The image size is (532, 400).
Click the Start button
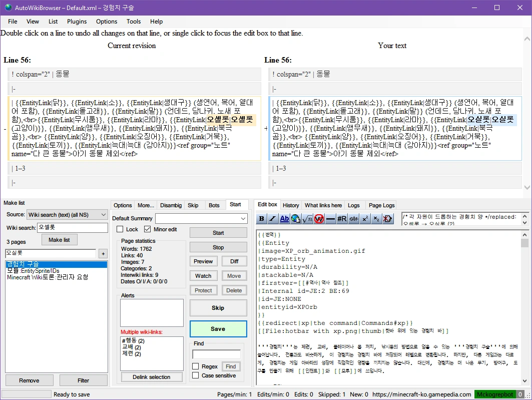pos(218,233)
